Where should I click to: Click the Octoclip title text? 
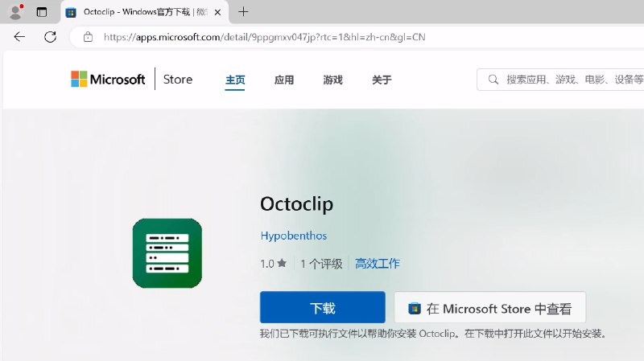click(296, 204)
